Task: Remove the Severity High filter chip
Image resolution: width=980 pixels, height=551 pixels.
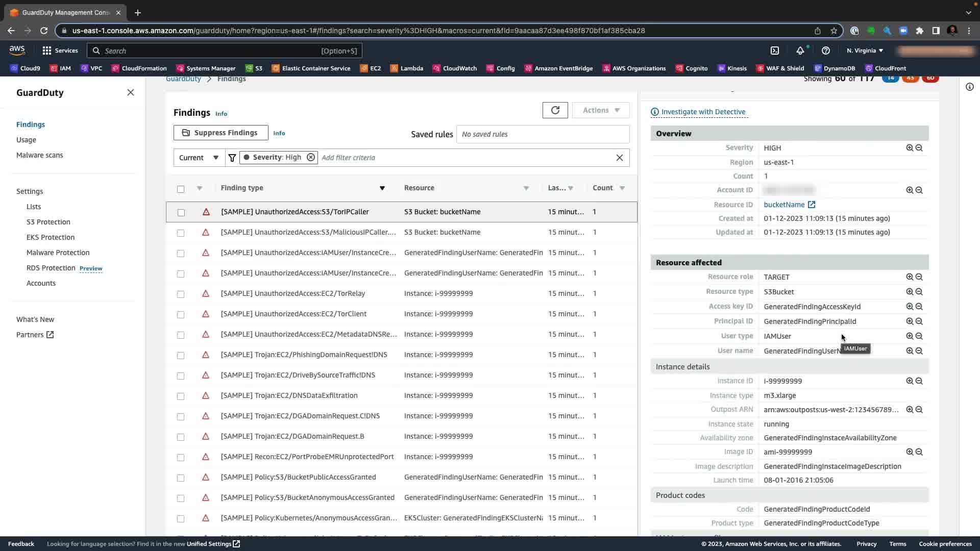Action: tap(310, 157)
